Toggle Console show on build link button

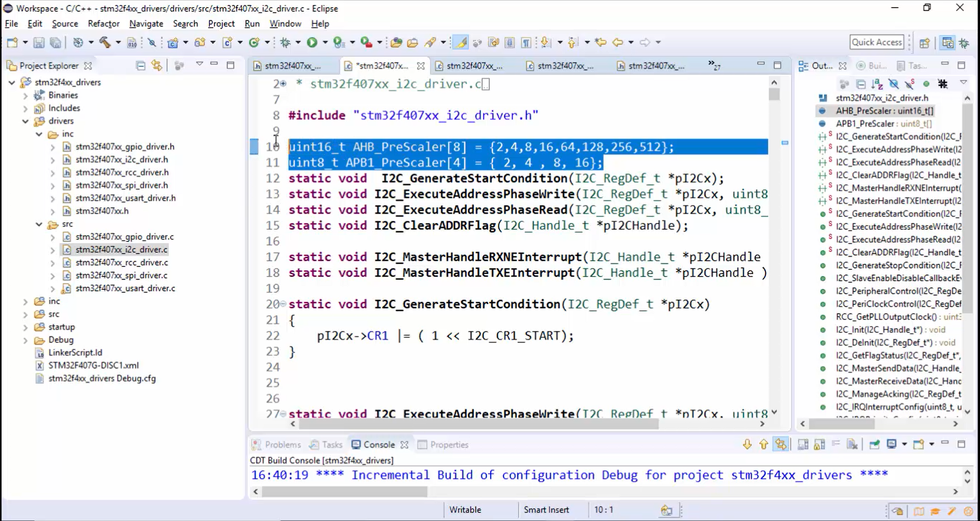(781, 444)
